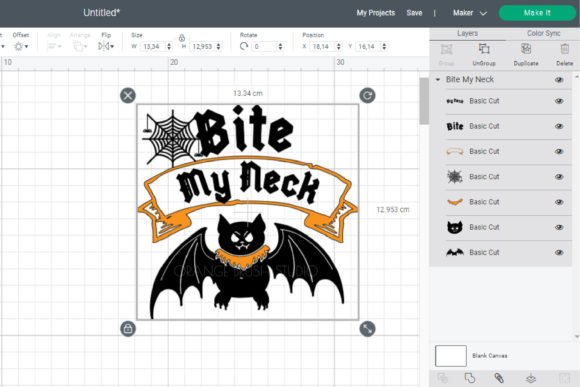Click the Blank Canvas white swatch
The width and height of the screenshot is (580, 387).
coord(451,356)
